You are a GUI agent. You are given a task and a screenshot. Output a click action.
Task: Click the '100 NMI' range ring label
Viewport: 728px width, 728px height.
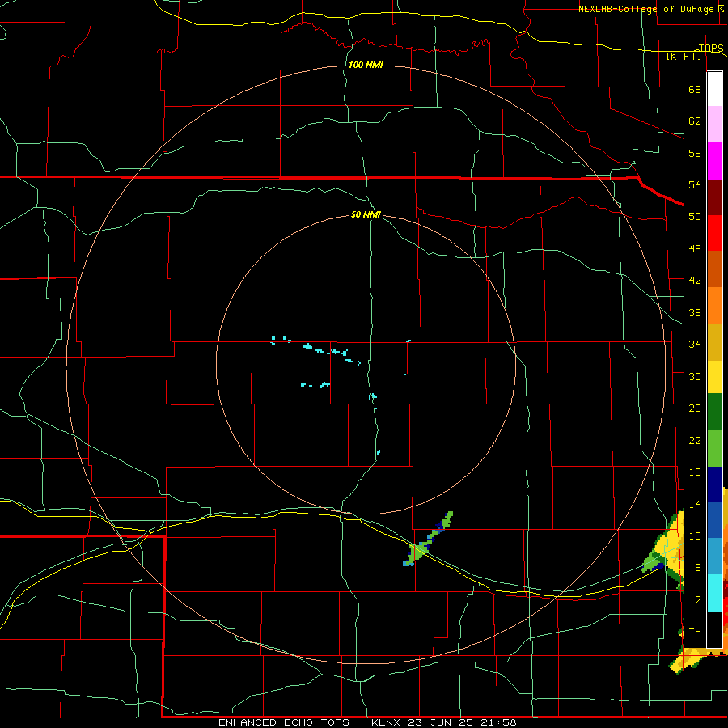point(366,65)
